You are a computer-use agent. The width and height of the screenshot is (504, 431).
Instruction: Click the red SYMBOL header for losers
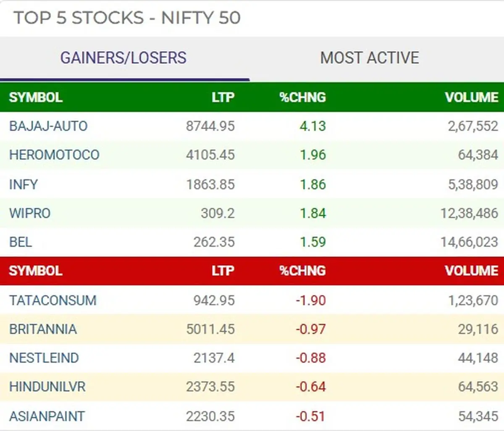point(35,271)
